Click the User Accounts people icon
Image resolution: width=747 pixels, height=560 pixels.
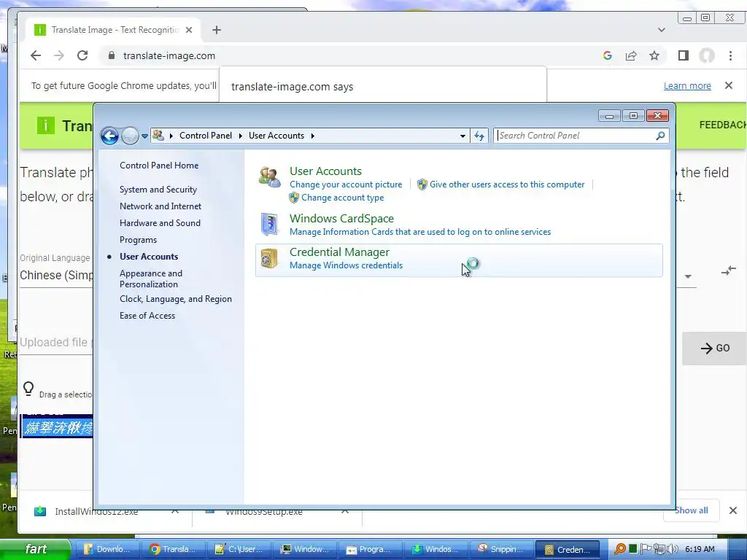[270, 178]
